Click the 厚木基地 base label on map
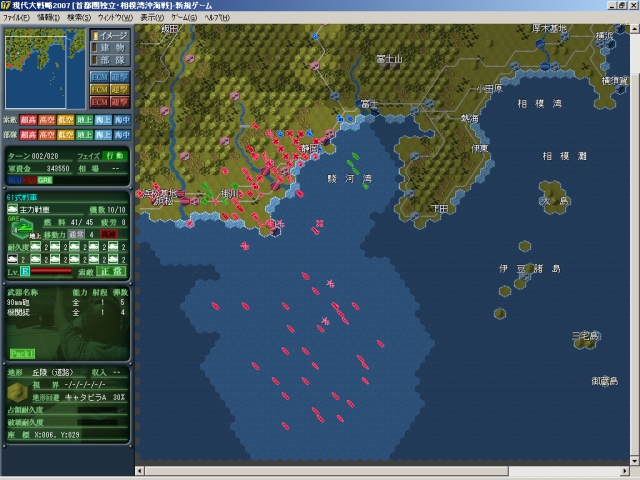This screenshot has width=640, height=480. [550, 28]
